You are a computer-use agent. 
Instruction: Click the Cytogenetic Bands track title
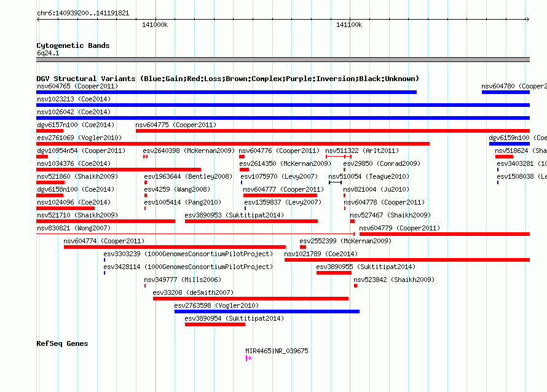pos(73,45)
